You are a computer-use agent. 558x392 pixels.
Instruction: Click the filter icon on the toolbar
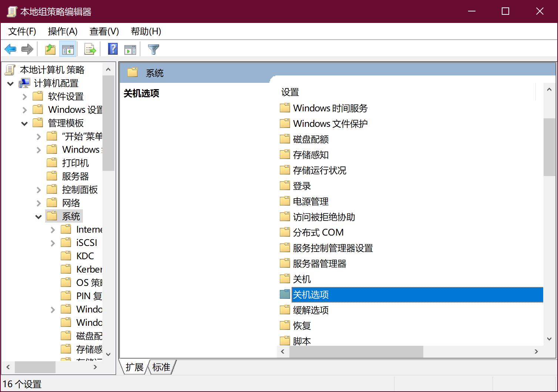pyautogui.click(x=153, y=49)
